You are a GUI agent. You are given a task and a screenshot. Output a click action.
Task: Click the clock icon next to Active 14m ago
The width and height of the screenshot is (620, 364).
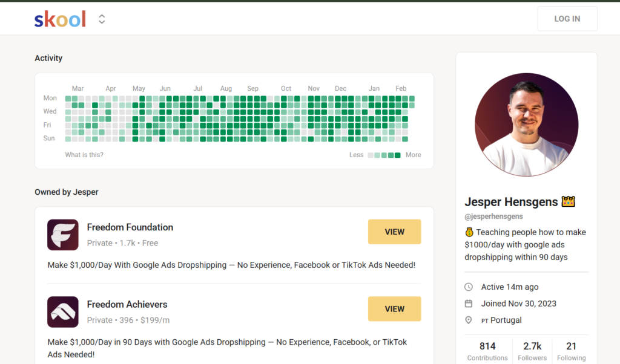467,287
